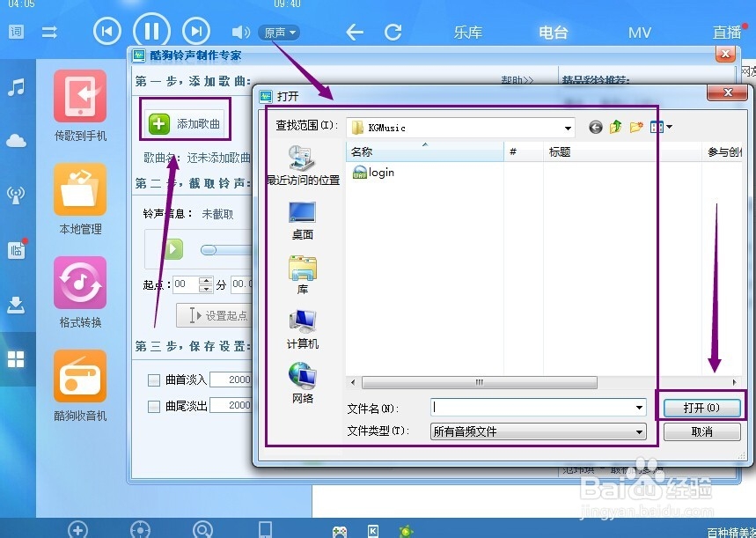Click the start-point minutes field
This screenshot has height=538, width=756.
(x=186, y=284)
